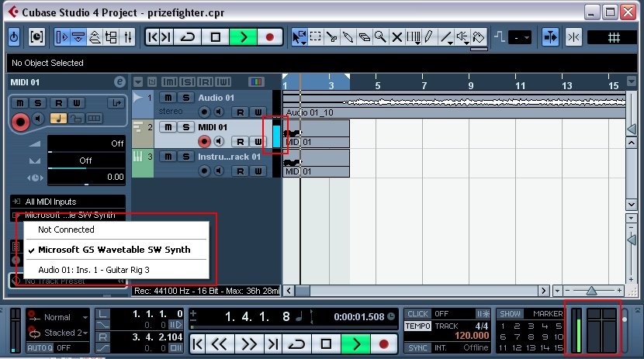
Task: Enable Write automation on Instrument track 01
Action: coord(258,171)
